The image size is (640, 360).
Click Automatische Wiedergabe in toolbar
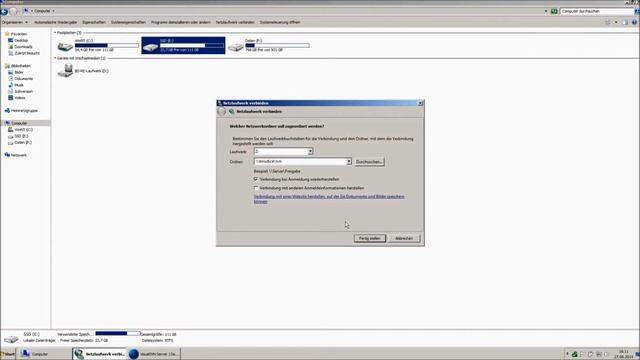56,22
